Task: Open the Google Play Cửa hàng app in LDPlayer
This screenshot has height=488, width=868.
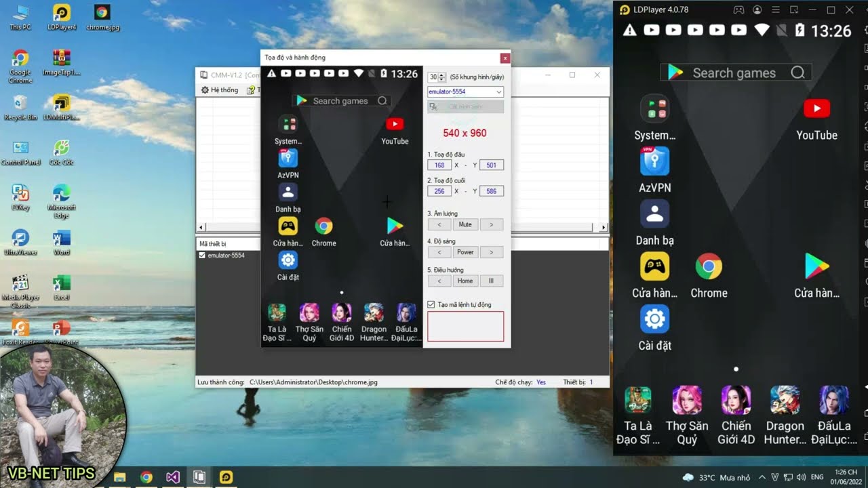Action: (x=816, y=276)
